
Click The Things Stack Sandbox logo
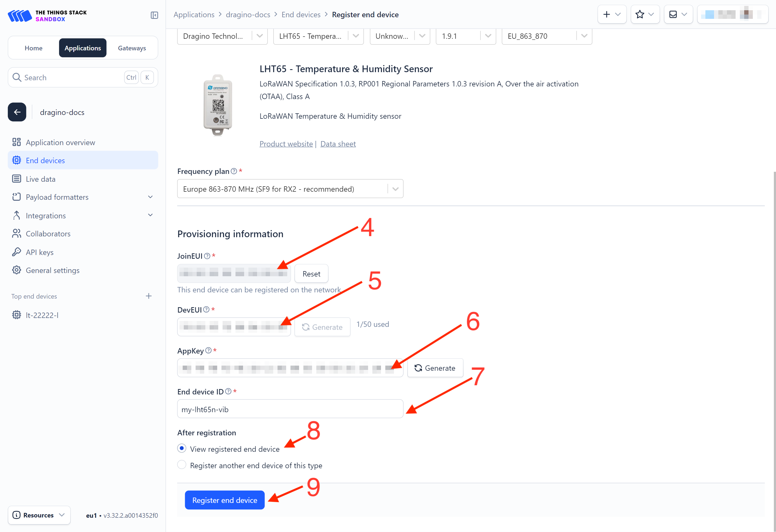click(x=47, y=16)
